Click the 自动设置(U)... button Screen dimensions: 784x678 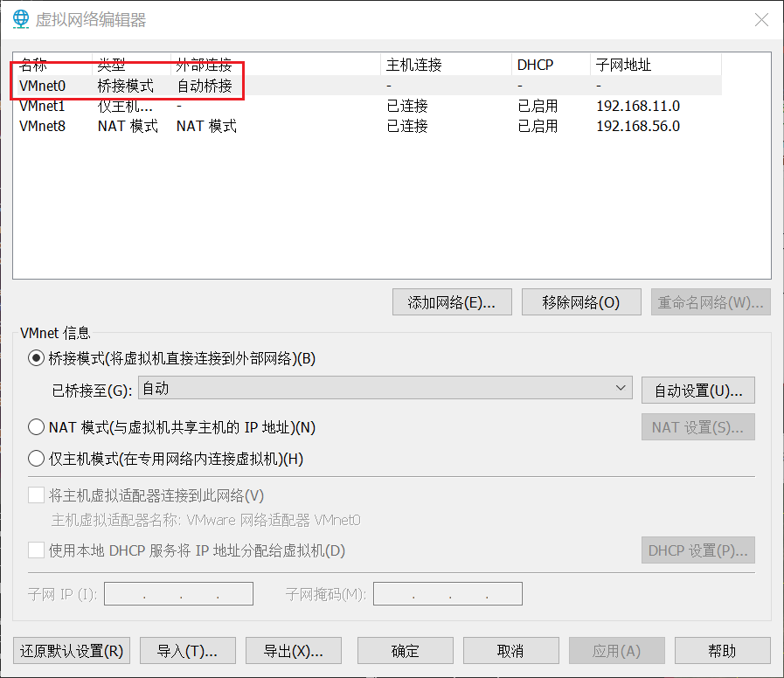[x=698, y=390]
